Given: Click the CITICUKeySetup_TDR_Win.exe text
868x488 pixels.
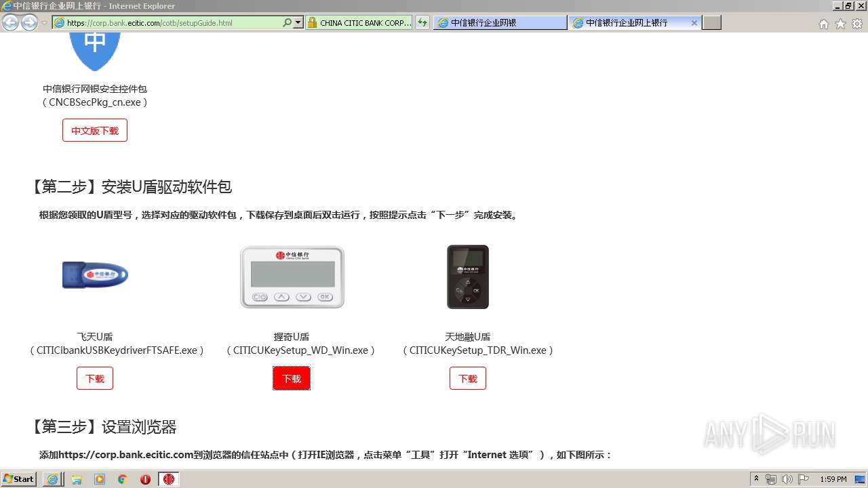Looking at the screenshot, I should click(478, 350).
